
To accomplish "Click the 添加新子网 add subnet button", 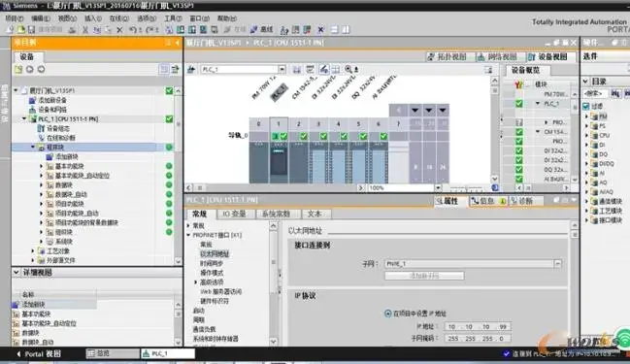I will coord(424,276).
